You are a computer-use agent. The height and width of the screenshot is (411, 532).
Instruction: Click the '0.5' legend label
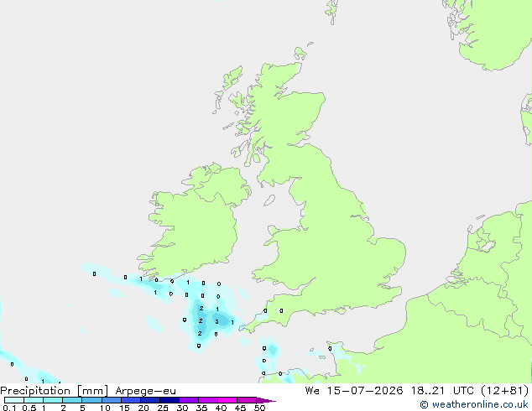coord(29,408)
